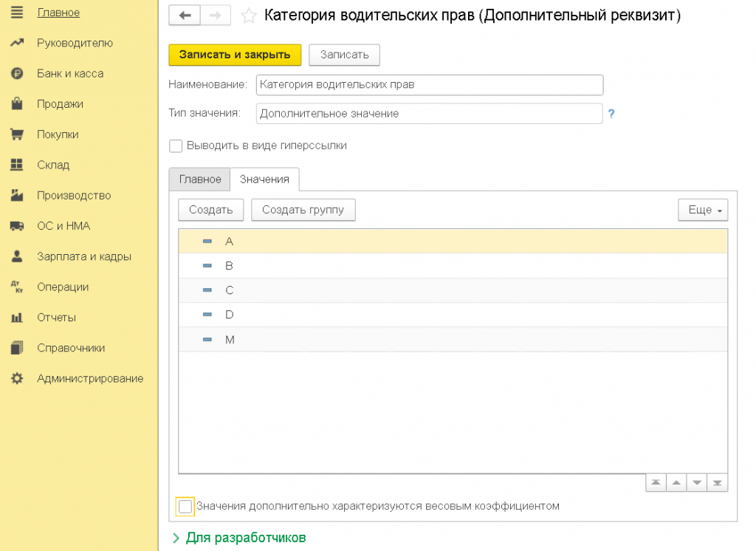The height and width of the screenshot is (551, 756).
Task: Move selected value to bottom of list
Action: click(718, 484)
